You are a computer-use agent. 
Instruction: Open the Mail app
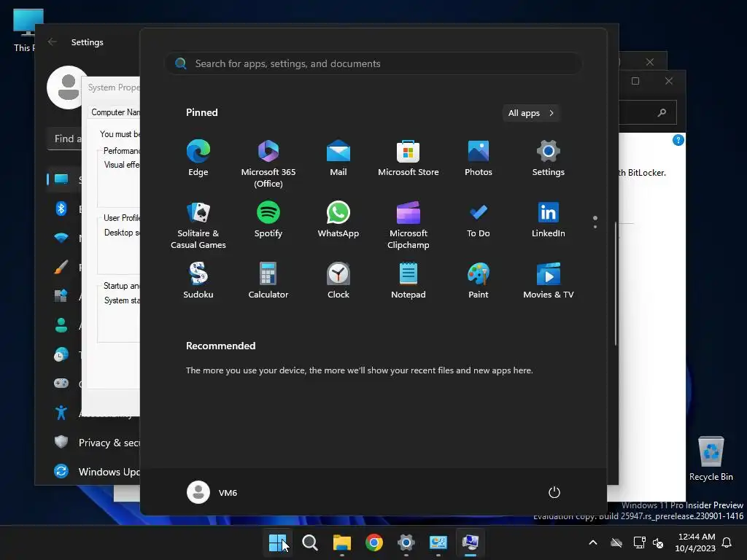point(338,158)
